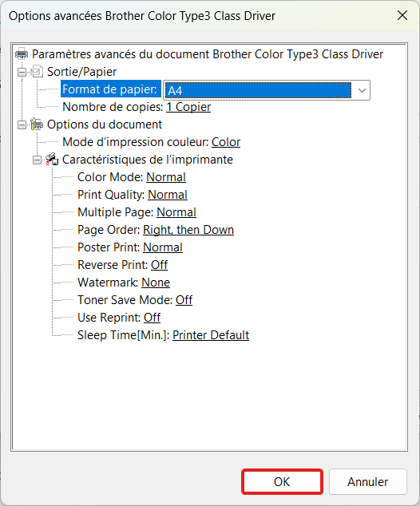Click the Caractéristiques de l'imprimante icon
Image resolution: width=420 pixels, height=506 pixels.
coord(52,160)
